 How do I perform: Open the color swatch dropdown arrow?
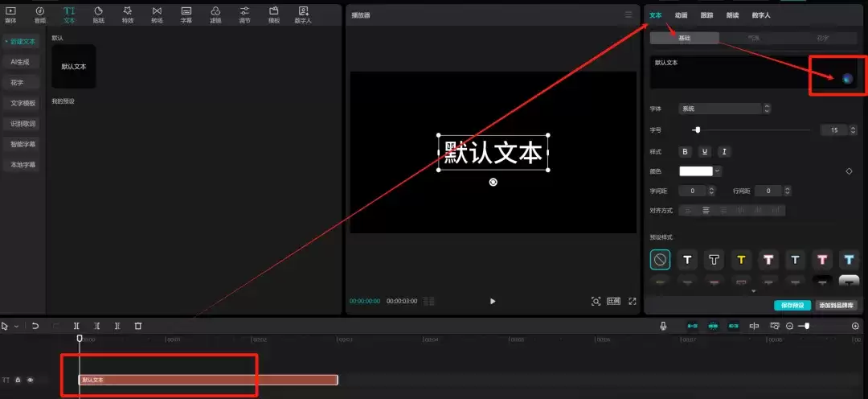click(718, 171)
